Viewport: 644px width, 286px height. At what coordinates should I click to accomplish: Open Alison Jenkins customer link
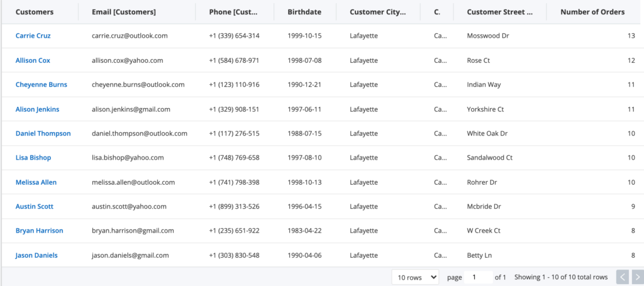pos(37,109)
